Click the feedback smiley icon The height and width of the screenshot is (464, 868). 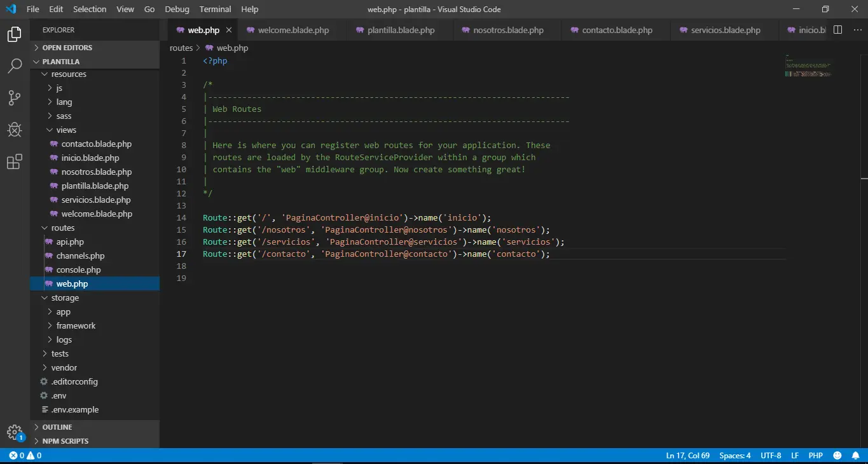click(837, 455)
